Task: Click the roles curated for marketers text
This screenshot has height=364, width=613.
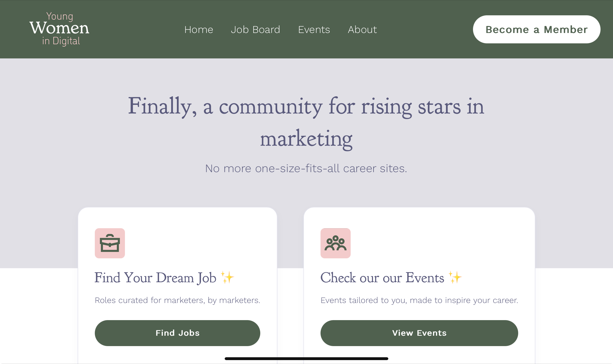Action: pyautogui.click(x=177, y=300)
